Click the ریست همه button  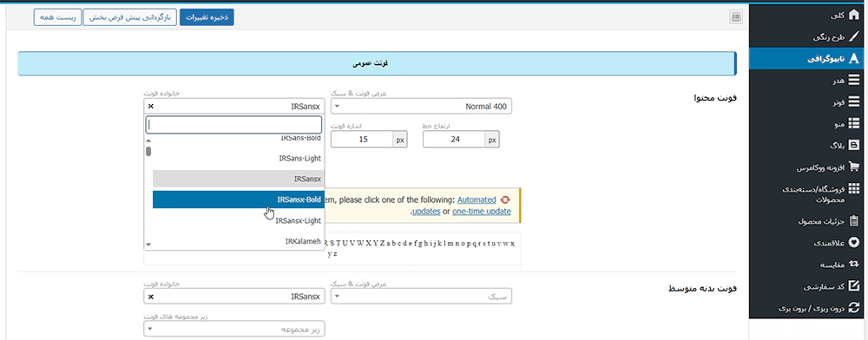click(57, 17)
